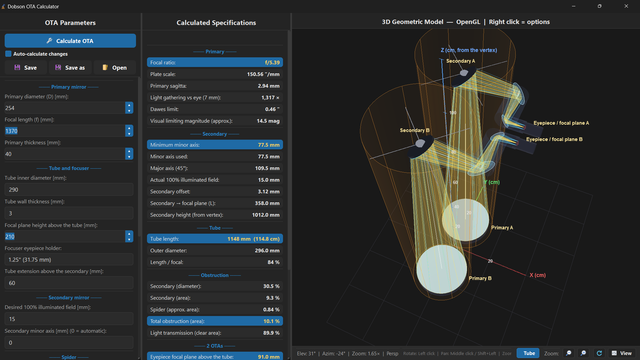Open the View options menu
The width and height of the screenshot is (640, 360).
pos(622,353)
